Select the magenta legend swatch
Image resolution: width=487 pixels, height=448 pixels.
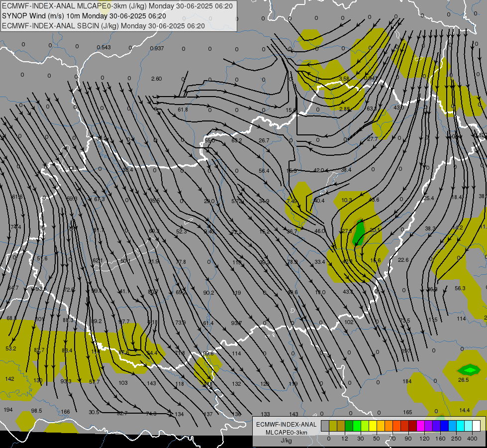click(x=421, y=426)
